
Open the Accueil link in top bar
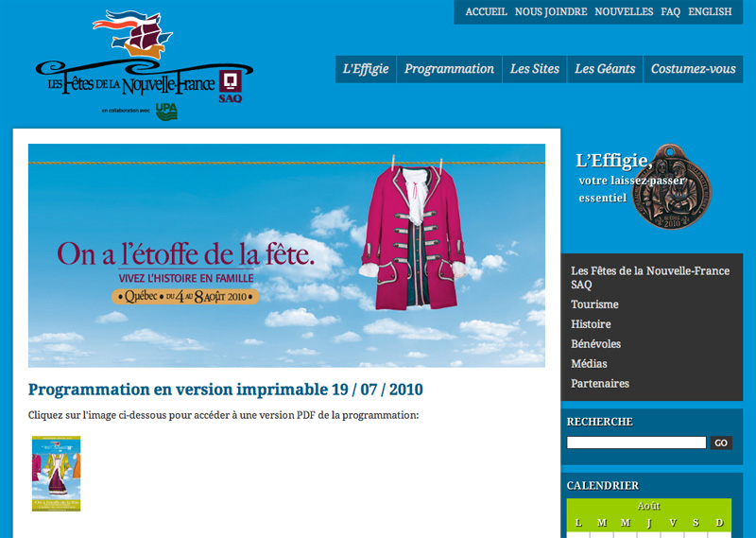coord(486,12)
